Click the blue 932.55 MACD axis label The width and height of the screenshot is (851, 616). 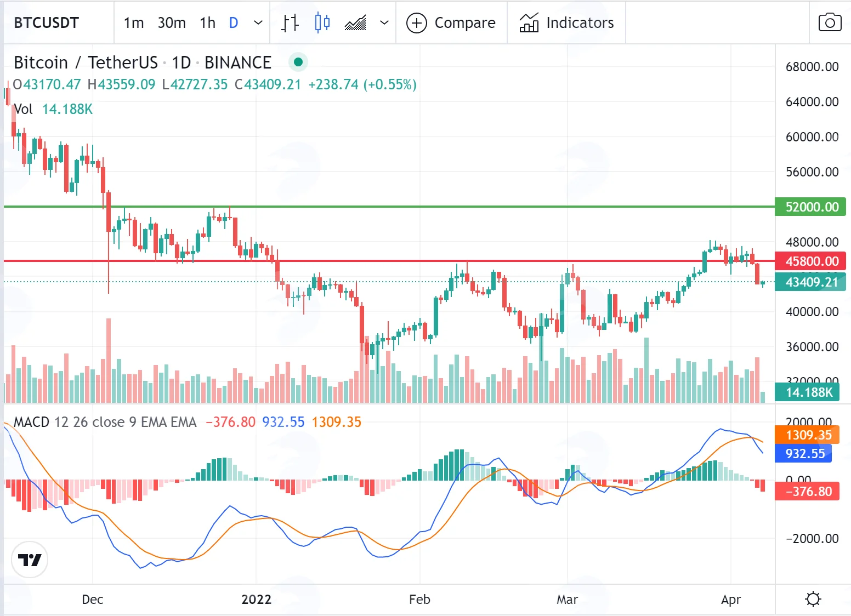tap(803, 453)
